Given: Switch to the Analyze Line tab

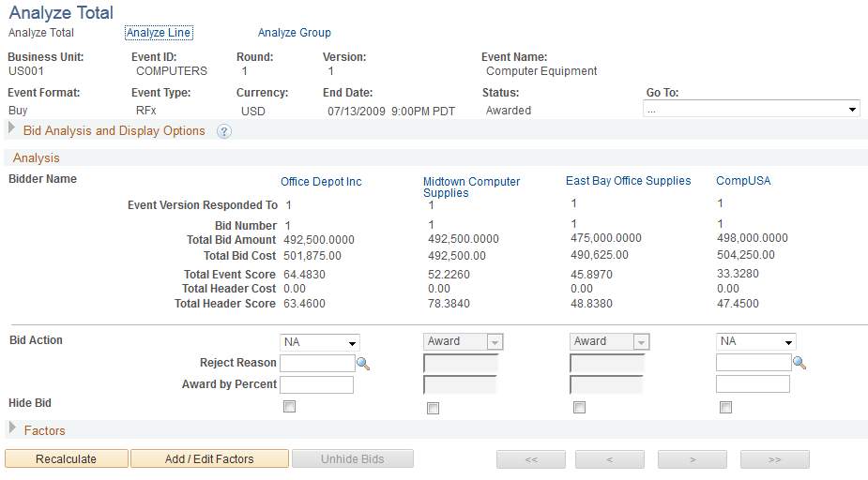Looking at the screenshot, I should [159, 33].
